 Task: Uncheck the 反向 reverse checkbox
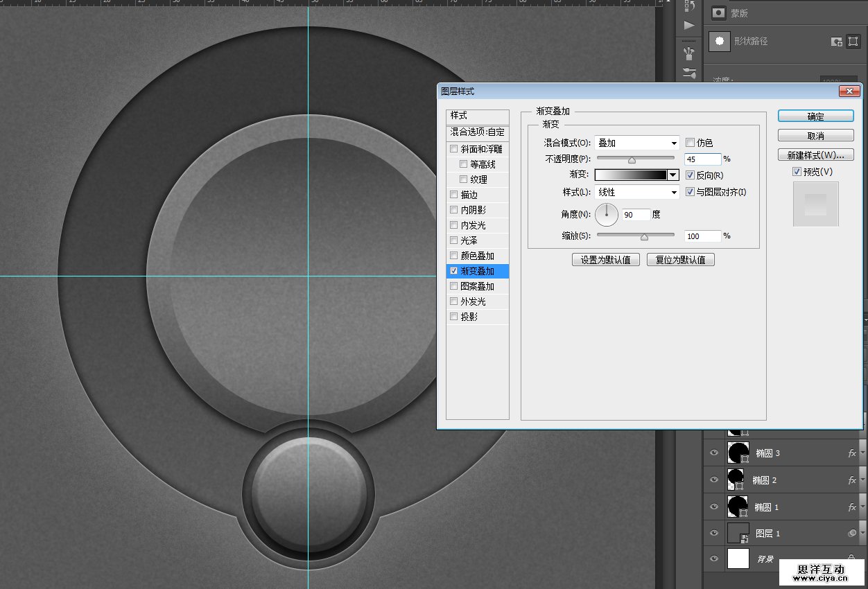[x=690, y=175]
